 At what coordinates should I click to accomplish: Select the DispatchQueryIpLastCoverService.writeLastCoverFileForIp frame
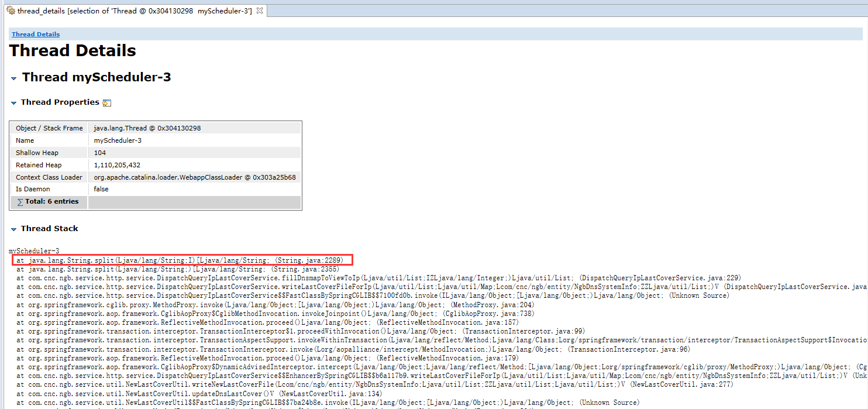[442, 287]
